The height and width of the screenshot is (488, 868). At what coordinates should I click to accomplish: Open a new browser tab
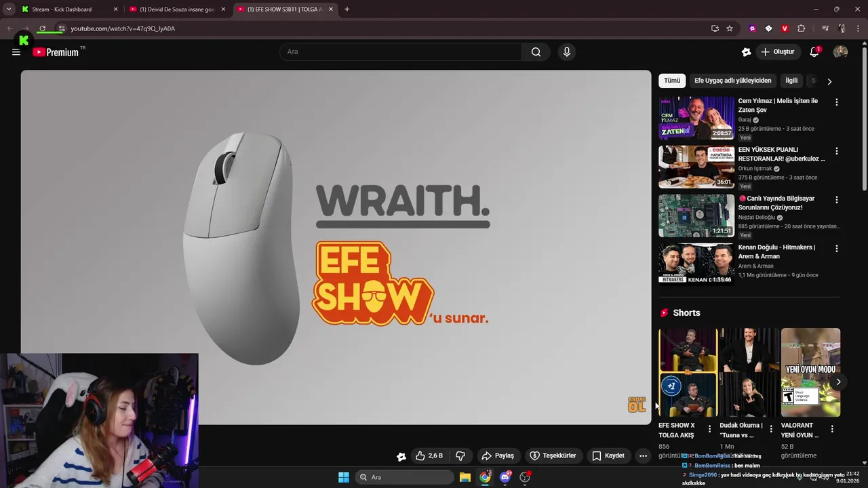point(347,9)
